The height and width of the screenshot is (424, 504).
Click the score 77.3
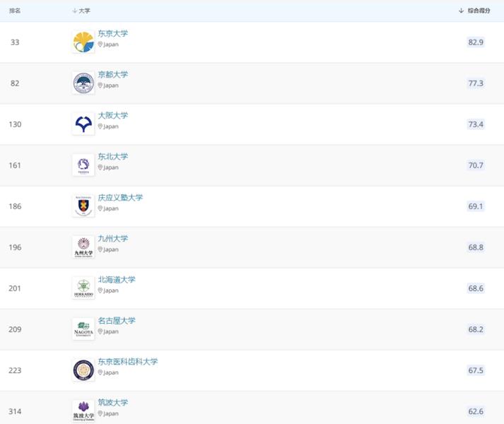pos(476,83)
